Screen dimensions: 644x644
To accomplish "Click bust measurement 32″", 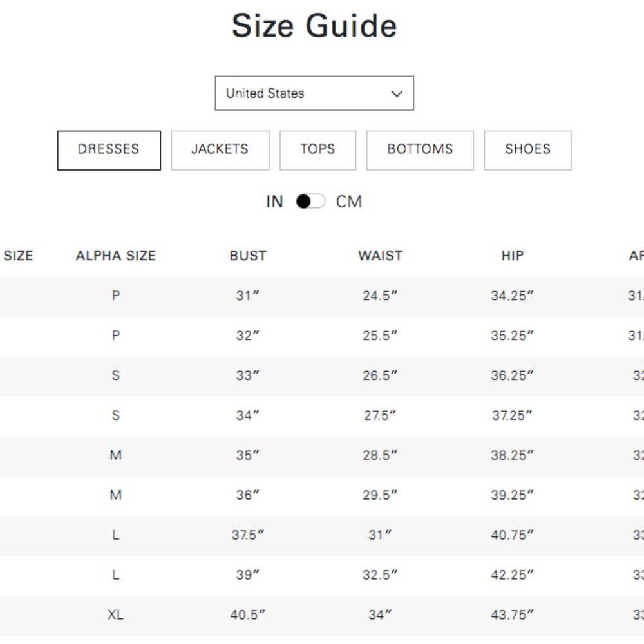I will tap(248, 336).
